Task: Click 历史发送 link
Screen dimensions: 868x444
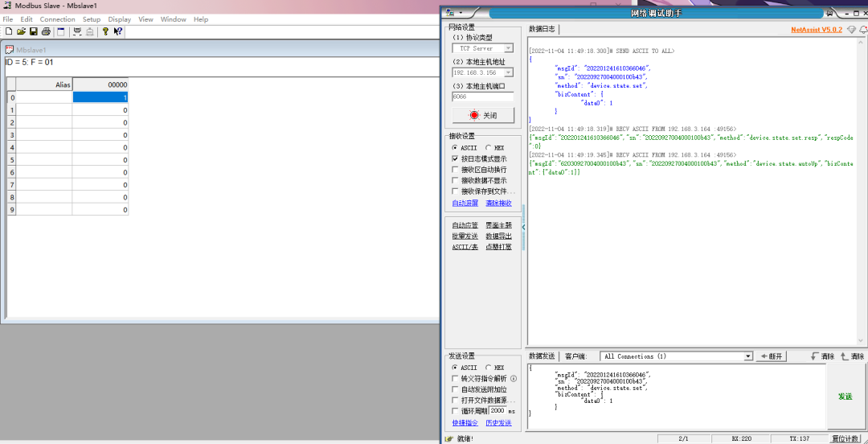Action: click(x=499, y=423)
